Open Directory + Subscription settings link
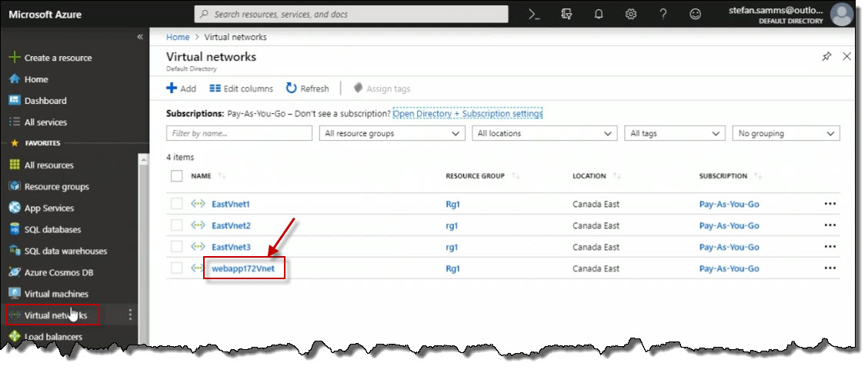The width and height of the screenshot is (868, 373). [468, 114]
